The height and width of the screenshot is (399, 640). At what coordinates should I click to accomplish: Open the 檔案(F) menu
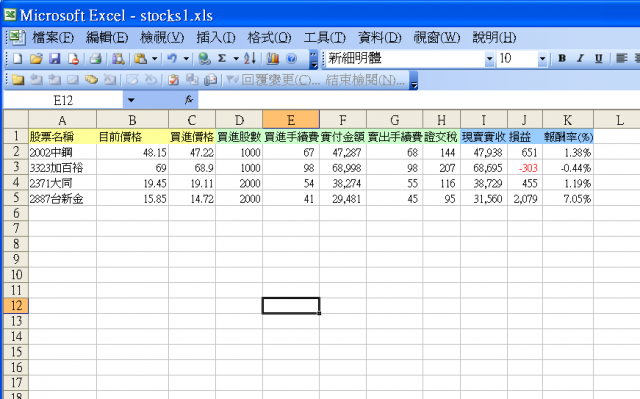53,38
